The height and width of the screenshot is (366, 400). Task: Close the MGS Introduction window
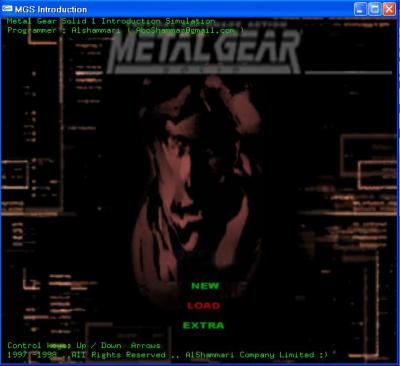point(389,9)
